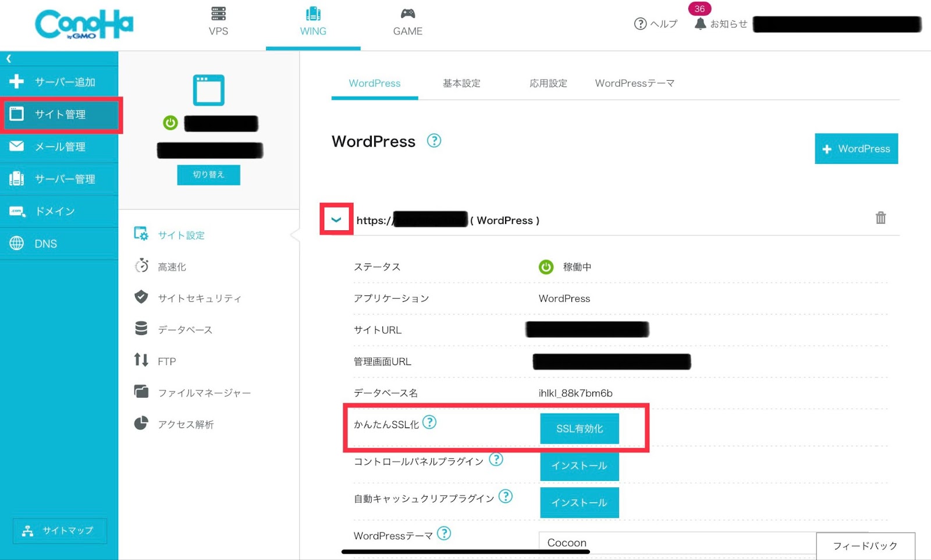
Task: Click help icon next to WordPress heading
Action: point(434,141)
